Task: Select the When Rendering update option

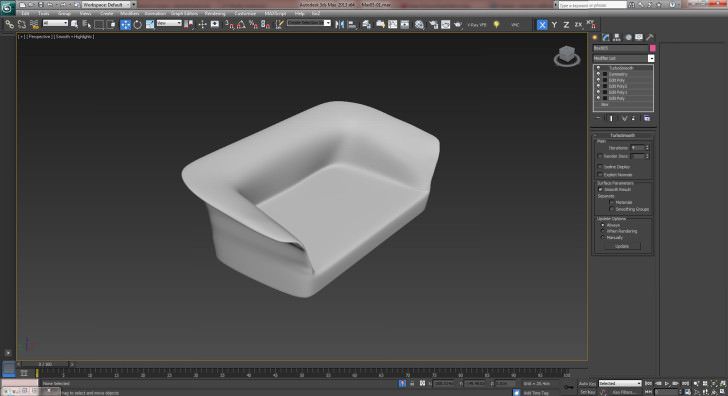Action: pos(603,231)
